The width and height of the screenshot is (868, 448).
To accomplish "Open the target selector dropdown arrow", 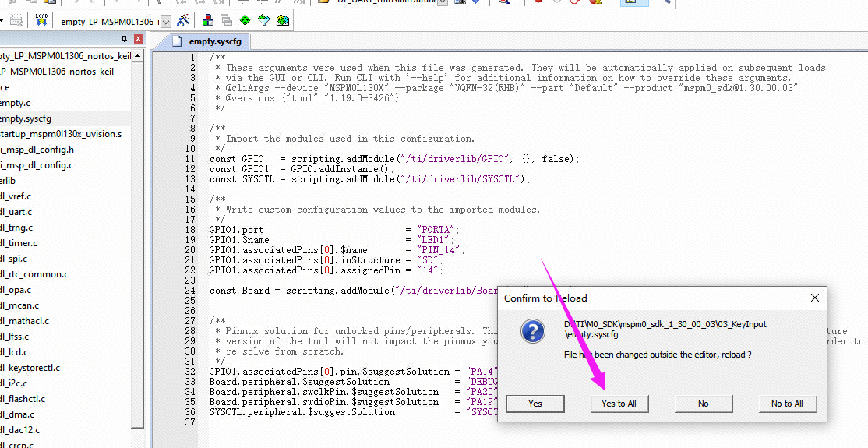I will [x=166, y=22].
